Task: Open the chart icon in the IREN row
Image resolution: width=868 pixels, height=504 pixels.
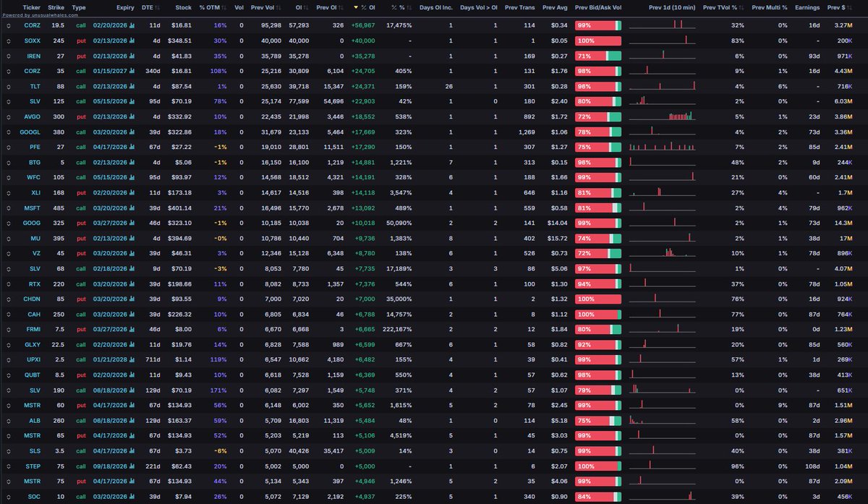Action: [x=132, y=56]
